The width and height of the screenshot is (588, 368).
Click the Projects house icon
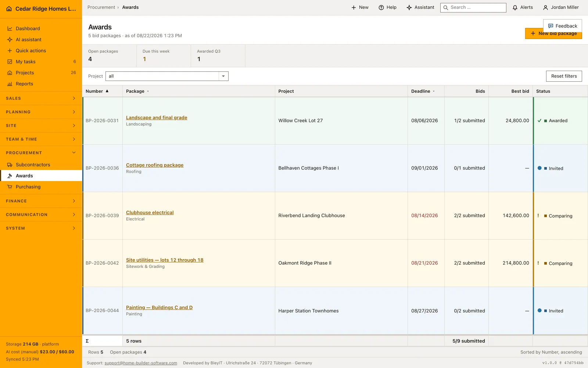10,72
